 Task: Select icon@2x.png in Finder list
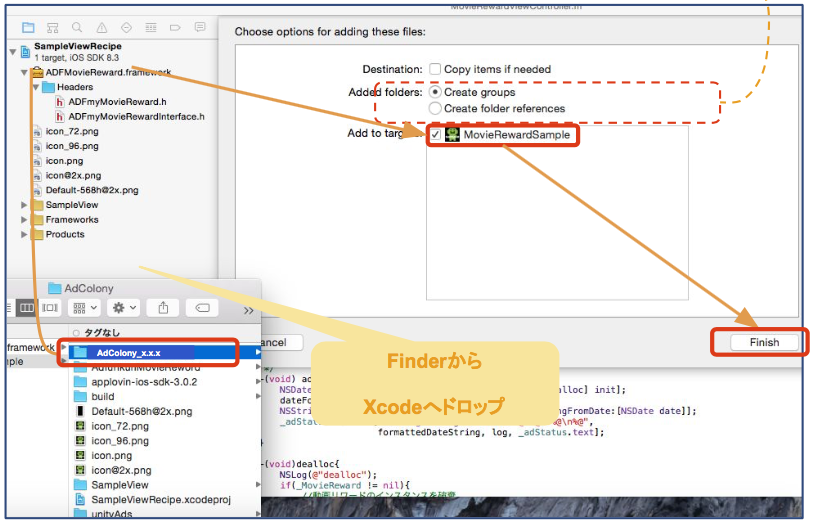point(121,471)
